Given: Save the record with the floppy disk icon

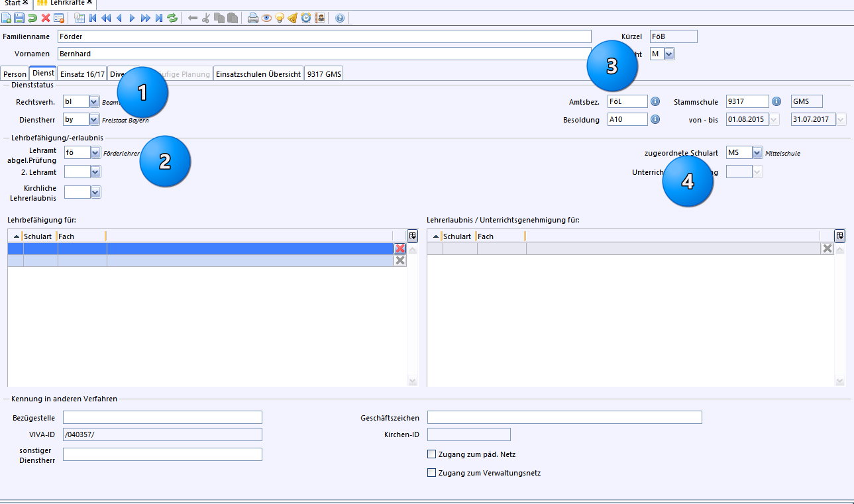Looking at the screenshot, I should 19,18.
